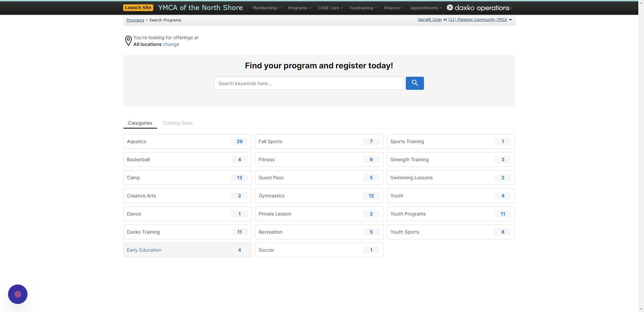Viewport: 644px width, 312px height.
Task: Select the Youth Programs category
Action: pos(450,214)
